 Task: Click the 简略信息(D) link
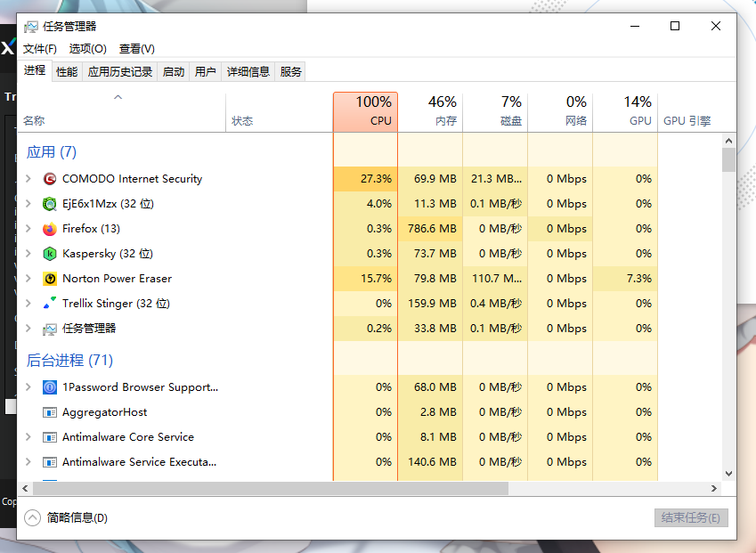[x=77, y=517]
